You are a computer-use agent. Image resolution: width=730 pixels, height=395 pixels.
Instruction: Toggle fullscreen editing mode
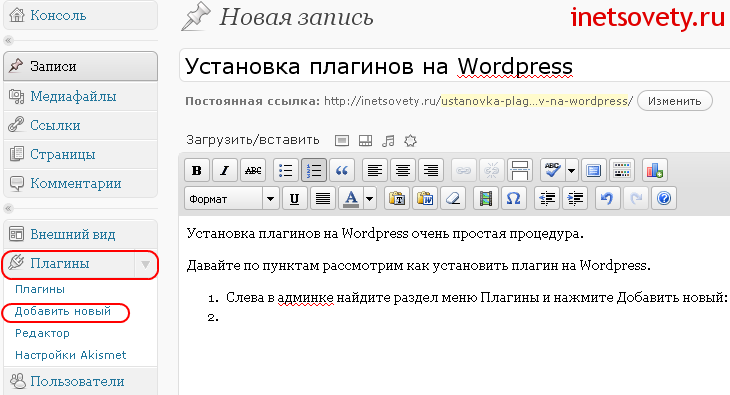pyautogui.click(x=594, y=170)
